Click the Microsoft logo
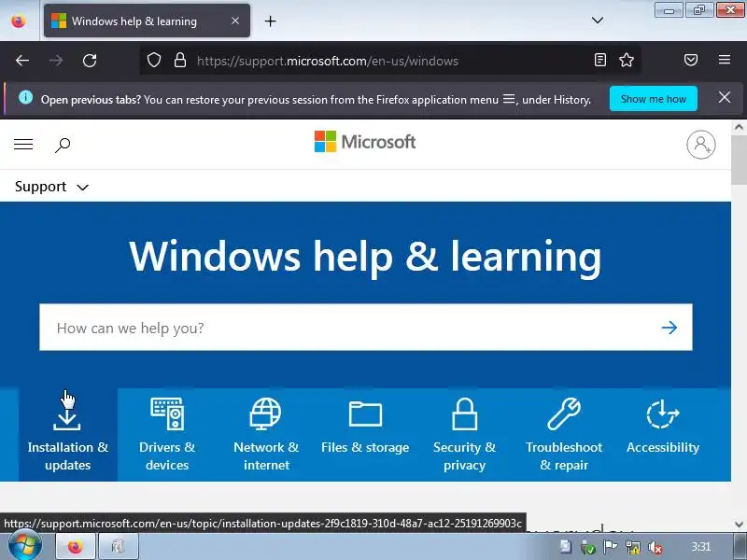The width and height of the screenshot is (747, 560). (365, 142)
